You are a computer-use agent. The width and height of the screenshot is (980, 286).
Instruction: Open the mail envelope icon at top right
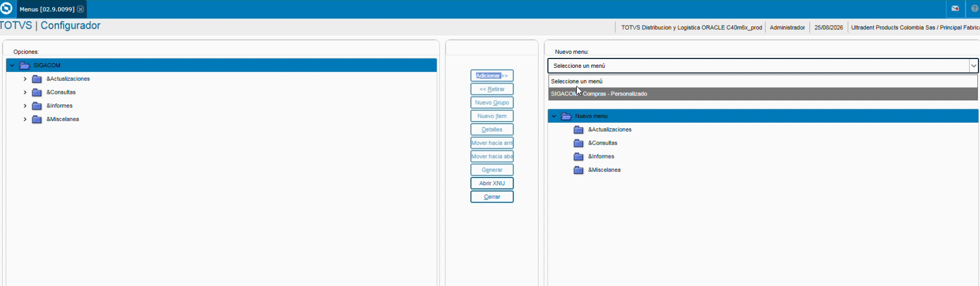955,9
